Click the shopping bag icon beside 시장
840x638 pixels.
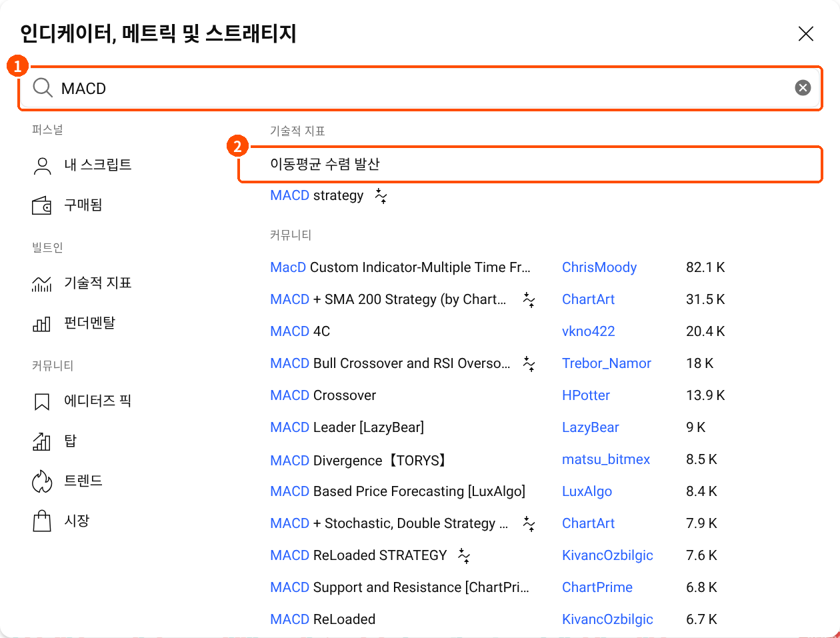point(42,521)
